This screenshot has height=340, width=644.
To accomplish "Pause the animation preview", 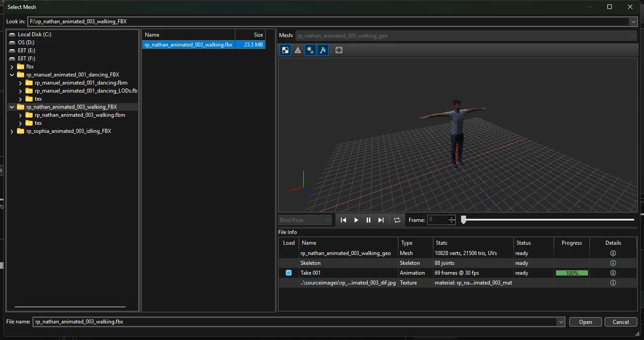I will tap(369, 220).
